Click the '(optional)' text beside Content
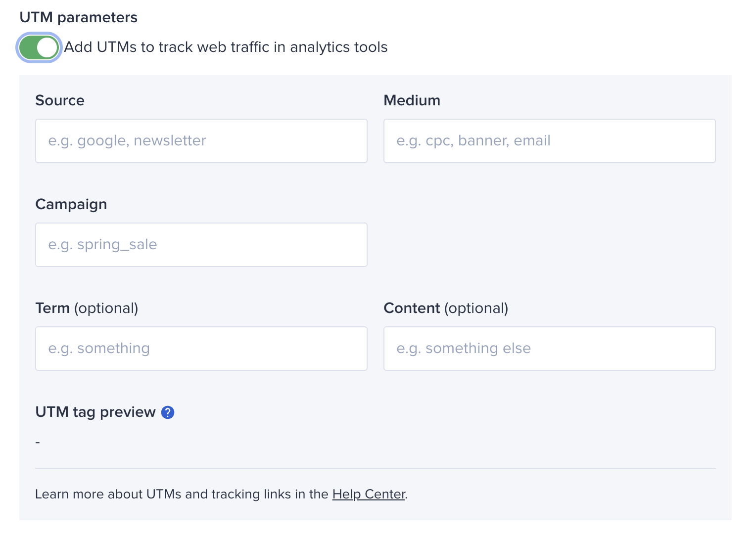The height and width of the screenshot is (538, 756). click(476, 309)
